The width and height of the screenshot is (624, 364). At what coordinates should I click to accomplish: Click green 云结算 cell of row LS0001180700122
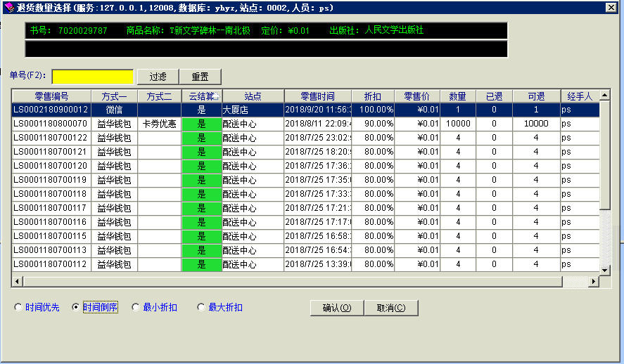(x=201, y=138)
